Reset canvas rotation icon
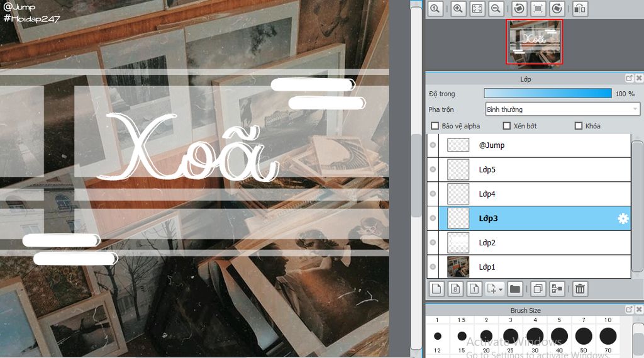The image size is (644, 358). click(538, 9)
